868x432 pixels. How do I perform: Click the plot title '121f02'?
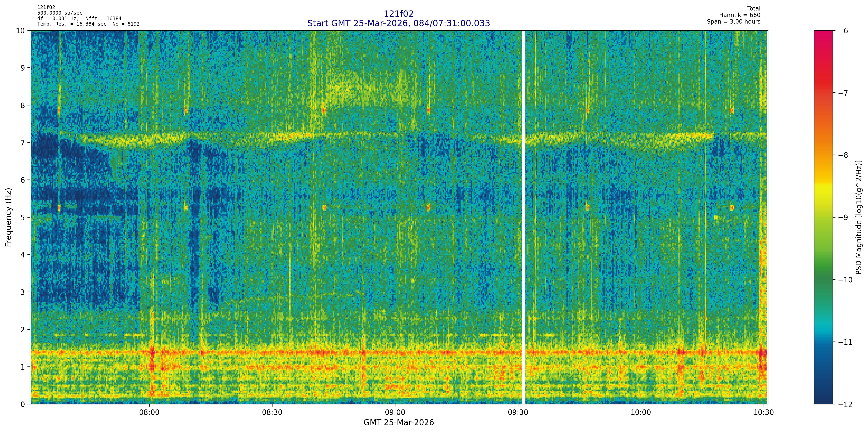coord(398,14)
